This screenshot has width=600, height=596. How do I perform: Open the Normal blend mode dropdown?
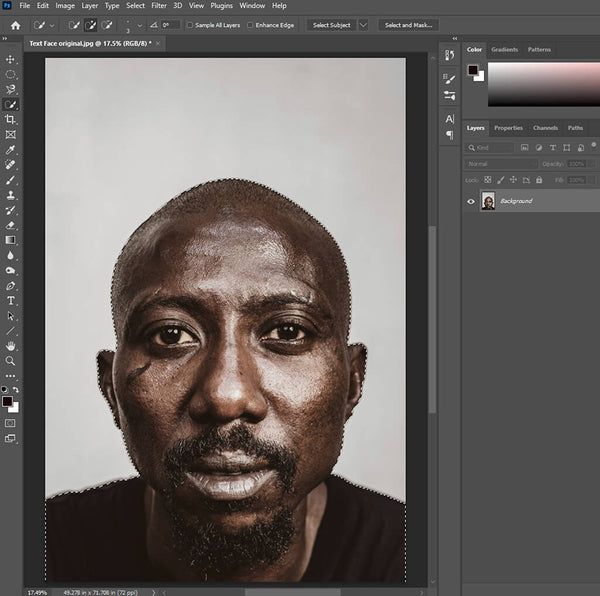coord(500,163)
